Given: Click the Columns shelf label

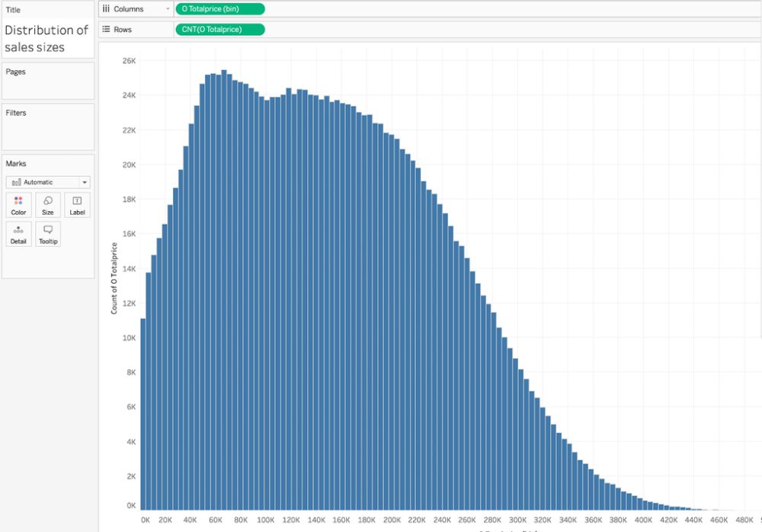Looking at the screenshot, I should pos(129,8).
